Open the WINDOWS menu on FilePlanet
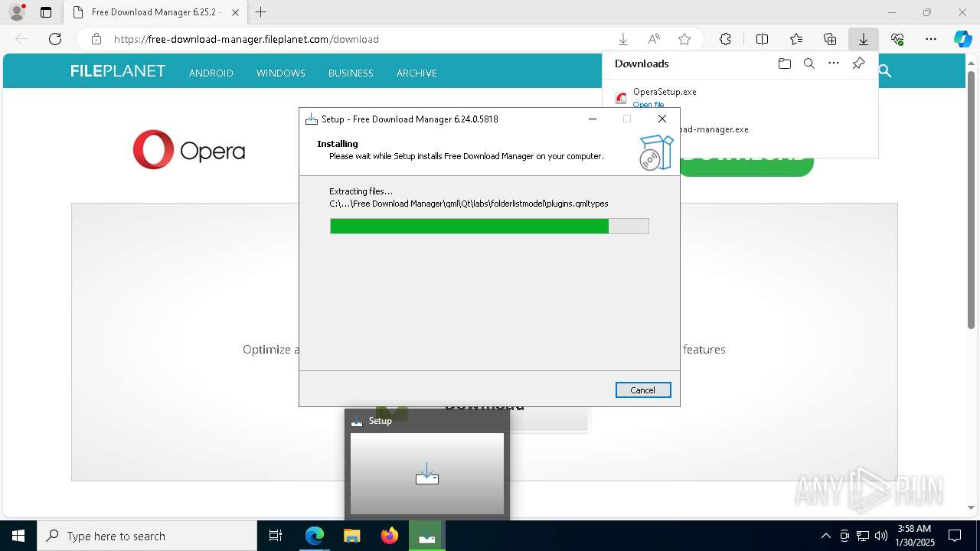The width and height of the screenshot is (980, 551). [x=280, y=73]
